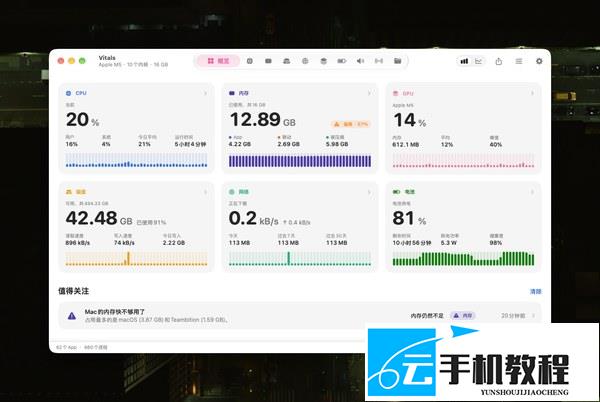The height and width of the screenshot is (402, 600).
Task: Click the '2.22 GB' disk written value
Action: [x=174, y=243]
